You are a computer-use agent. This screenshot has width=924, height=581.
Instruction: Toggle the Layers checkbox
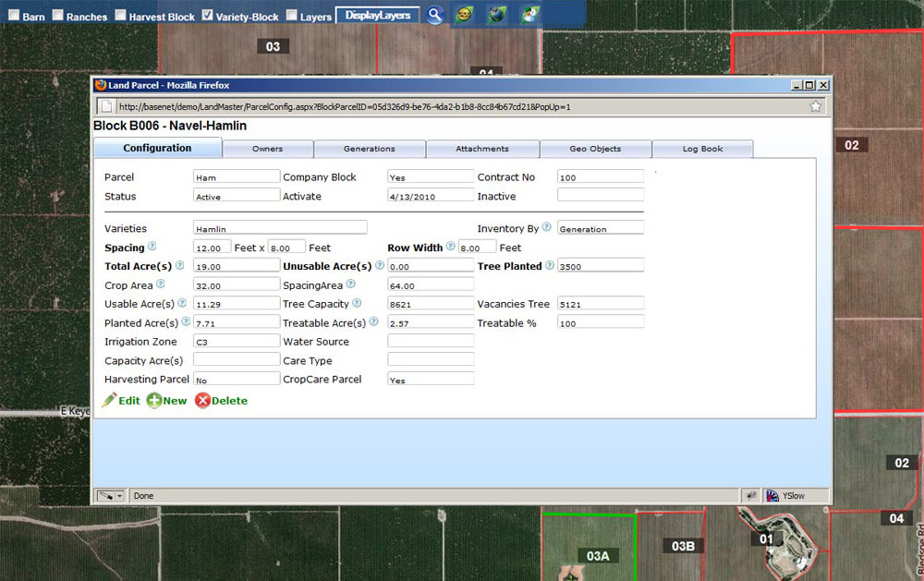pos(292,15)
